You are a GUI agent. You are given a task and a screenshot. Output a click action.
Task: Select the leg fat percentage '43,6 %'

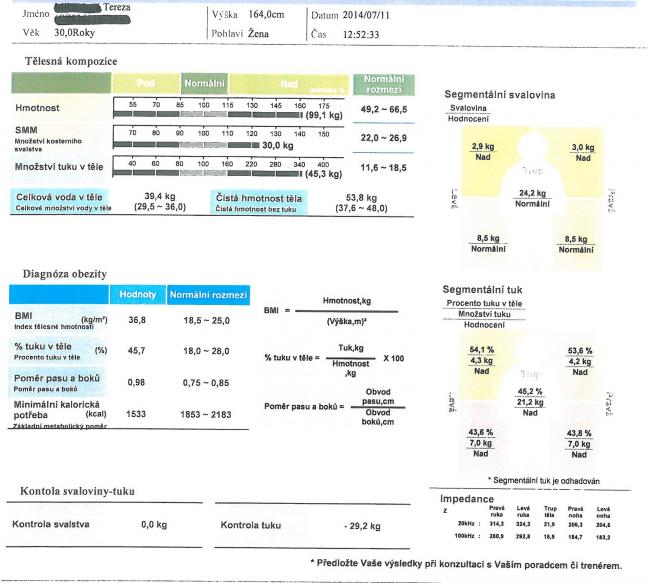pos(481,432)
